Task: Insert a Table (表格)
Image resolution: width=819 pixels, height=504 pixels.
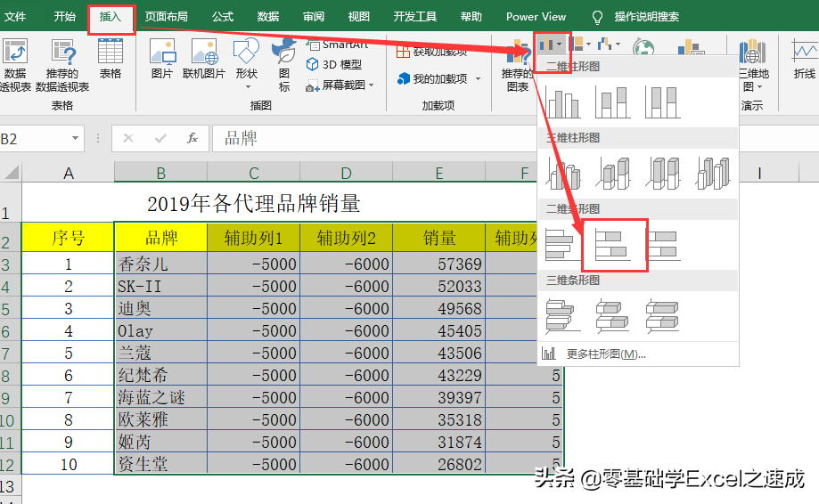Action: [x=111, y=59]
